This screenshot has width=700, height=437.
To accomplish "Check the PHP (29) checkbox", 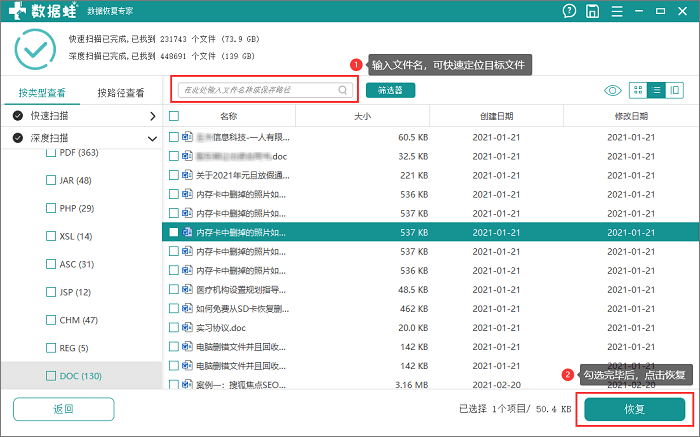I will point(51,208).
